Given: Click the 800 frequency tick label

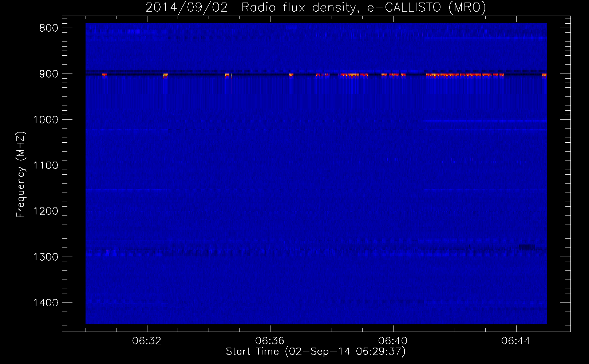Looking at the screenshot, I should 48,28.
